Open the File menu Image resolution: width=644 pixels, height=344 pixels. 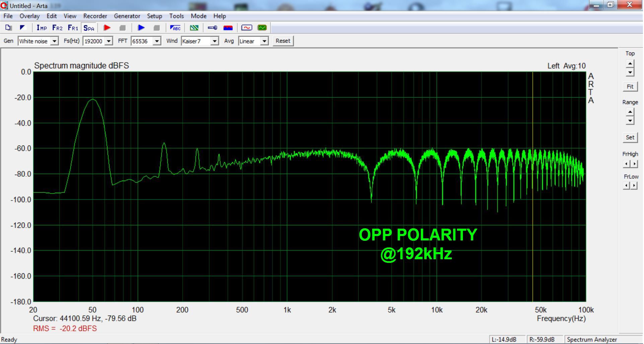click(8, 16)
